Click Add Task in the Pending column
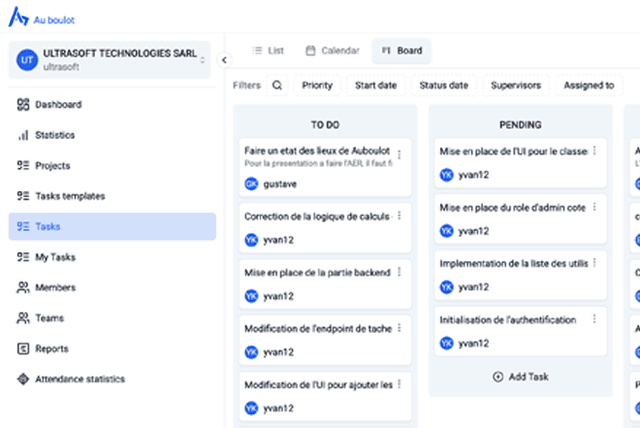 coord(520,377)
